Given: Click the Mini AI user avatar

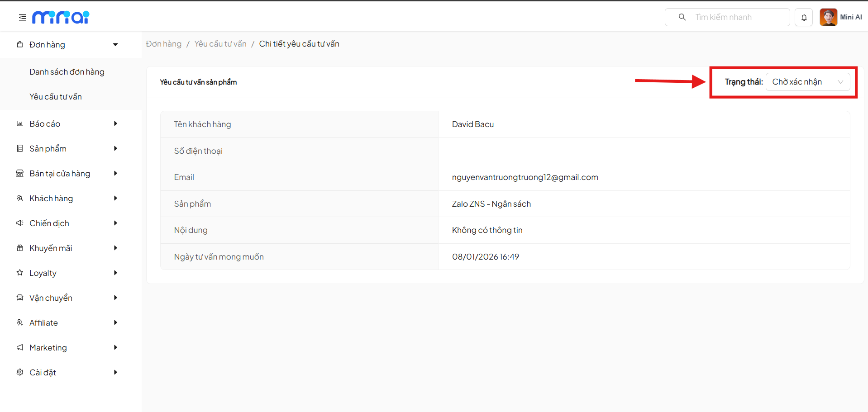Looking at the screenshot, I should (x=828, y=18).
